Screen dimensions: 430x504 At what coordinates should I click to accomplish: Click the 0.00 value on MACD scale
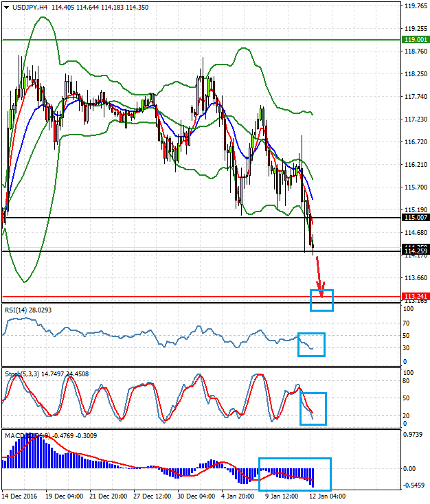point(409,469)
